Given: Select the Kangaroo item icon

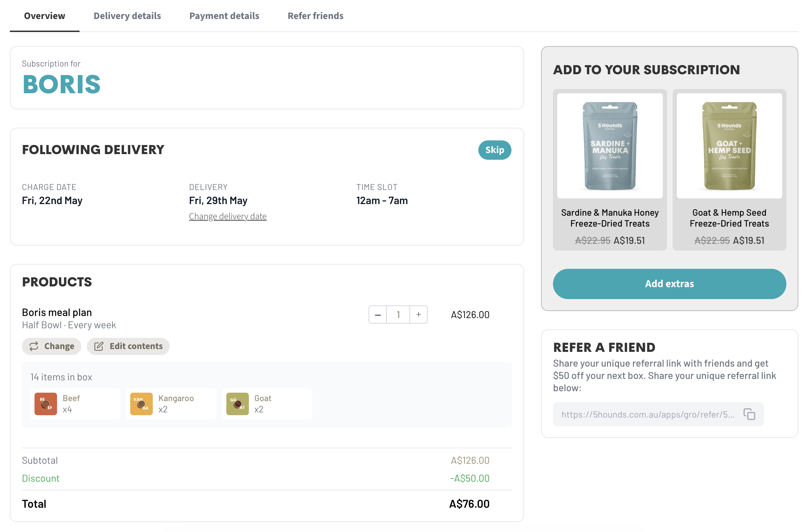Looking at the screenshot, I should tap(142, 404).
